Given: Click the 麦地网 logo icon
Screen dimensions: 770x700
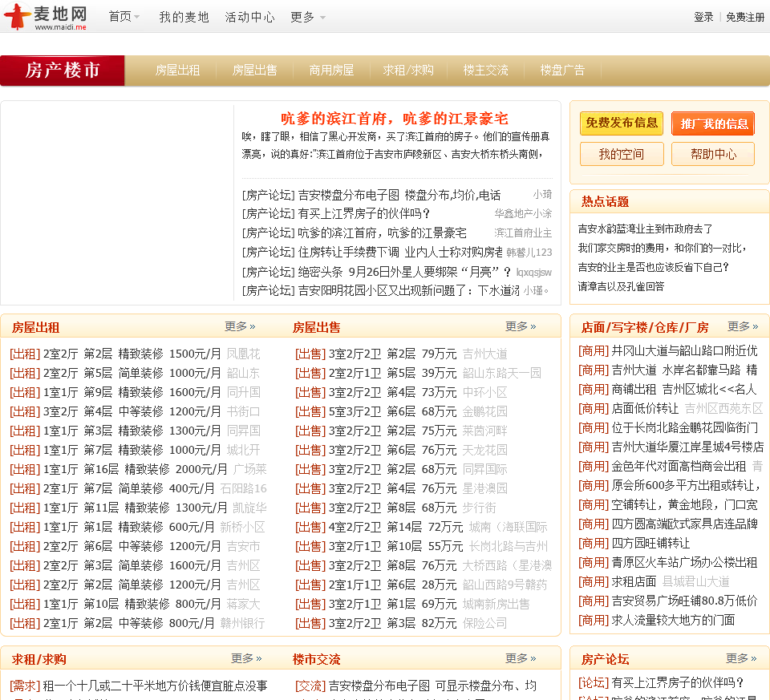Looking at the screenshot, I should pos(18,17).
